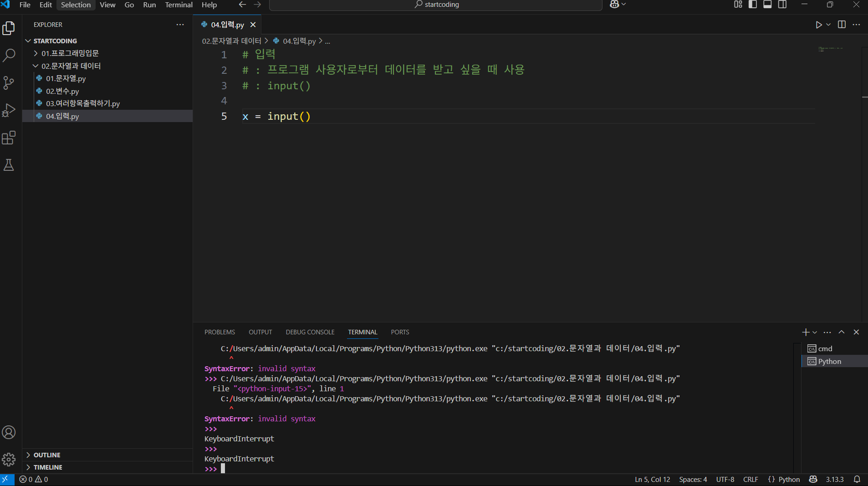Split the editor to the right

tap(842, 25)
